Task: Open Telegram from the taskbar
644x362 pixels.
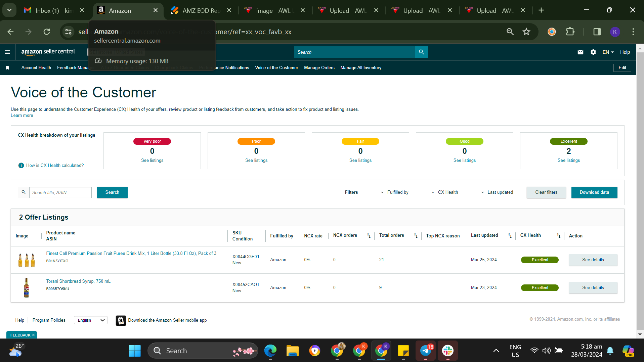Action: (x=426, y=351)
